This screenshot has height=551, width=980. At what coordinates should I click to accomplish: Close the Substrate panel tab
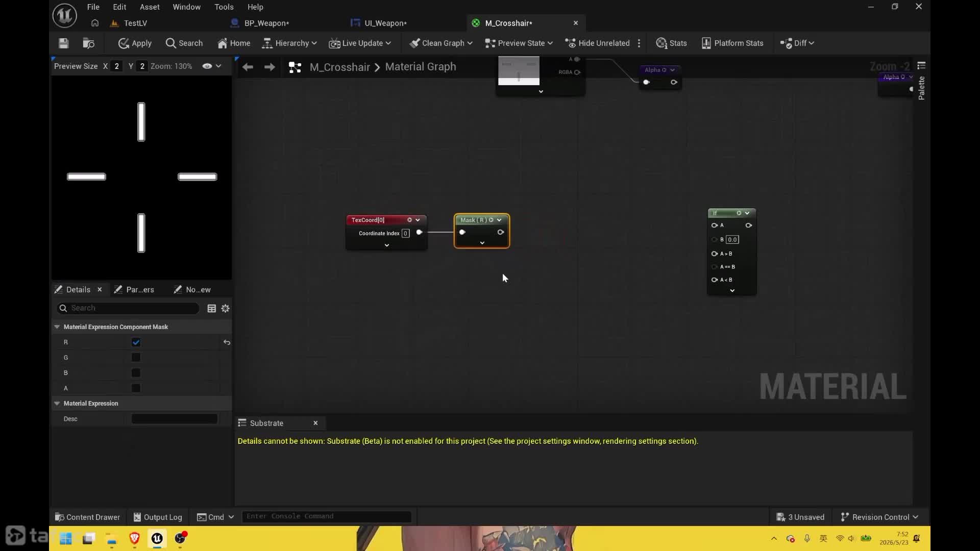(315, 423)
